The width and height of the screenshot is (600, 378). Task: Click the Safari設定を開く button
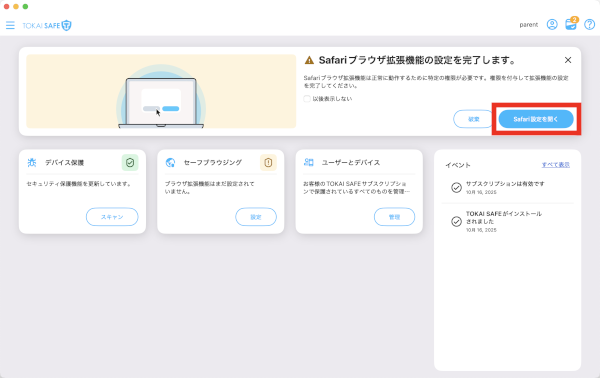[536, 119]
